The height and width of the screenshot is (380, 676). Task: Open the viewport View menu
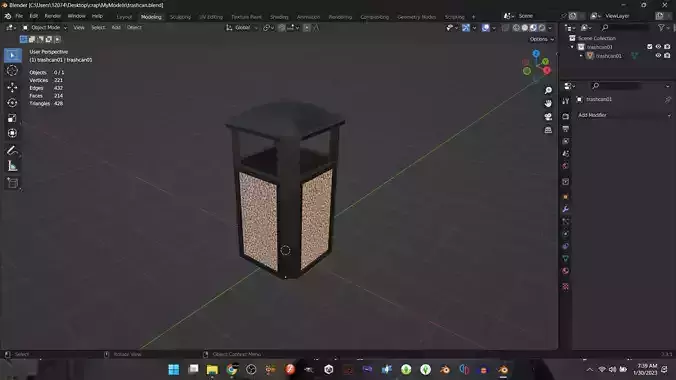pos(79,28)
